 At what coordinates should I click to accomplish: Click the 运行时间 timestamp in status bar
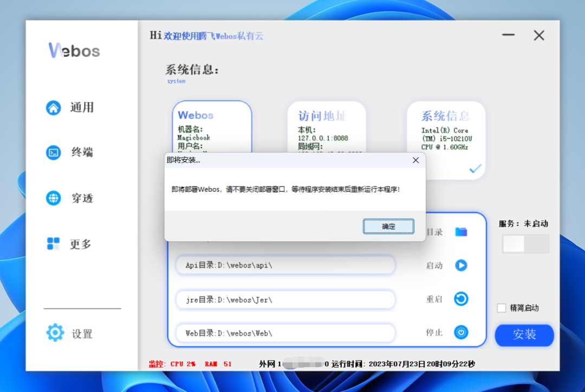click(403, 364)
